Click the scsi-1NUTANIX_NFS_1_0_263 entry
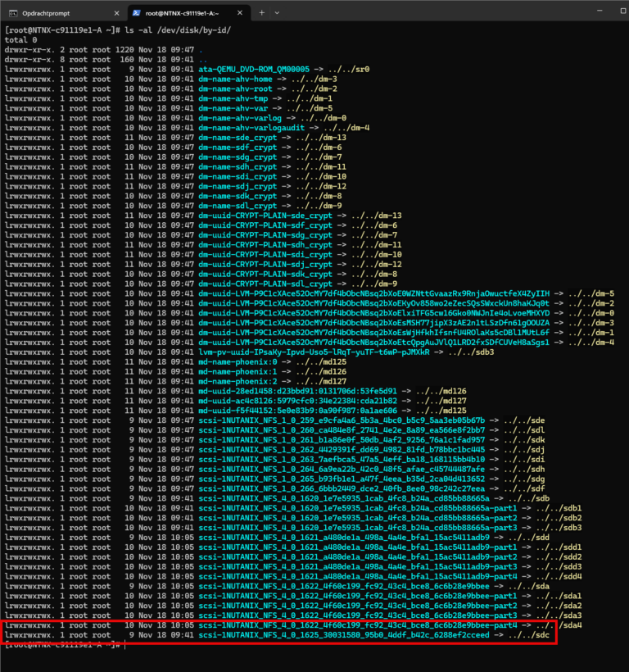The height and width of the screenshot is (672, 629). 342,460
